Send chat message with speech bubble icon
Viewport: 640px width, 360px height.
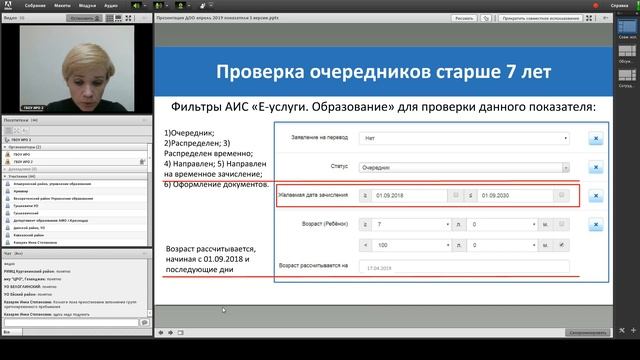click(x=144, y=322)
